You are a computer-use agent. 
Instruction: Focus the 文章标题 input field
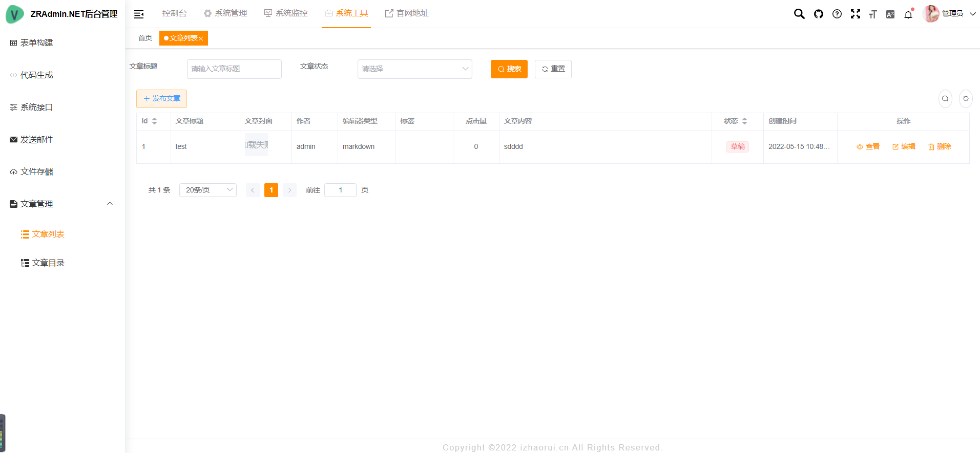234,69
